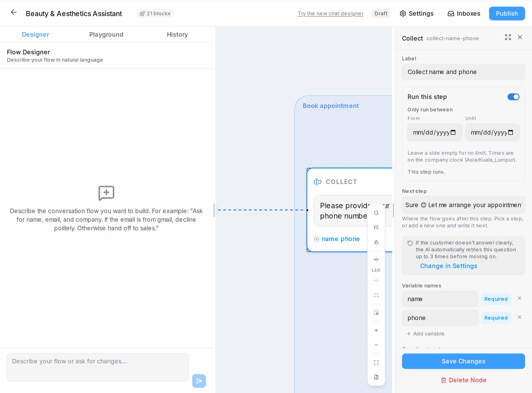Activate the selection box tool
Image resolution: width=532 pixels, height=393 pixels.
376,313
